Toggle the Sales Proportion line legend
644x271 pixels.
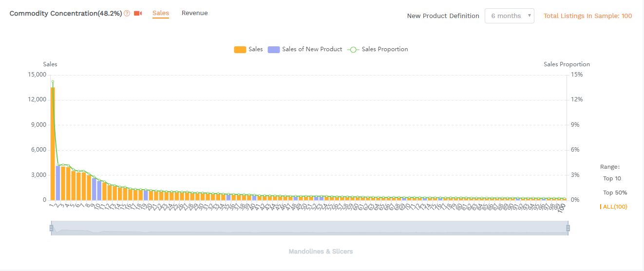[x=378, y=49]
